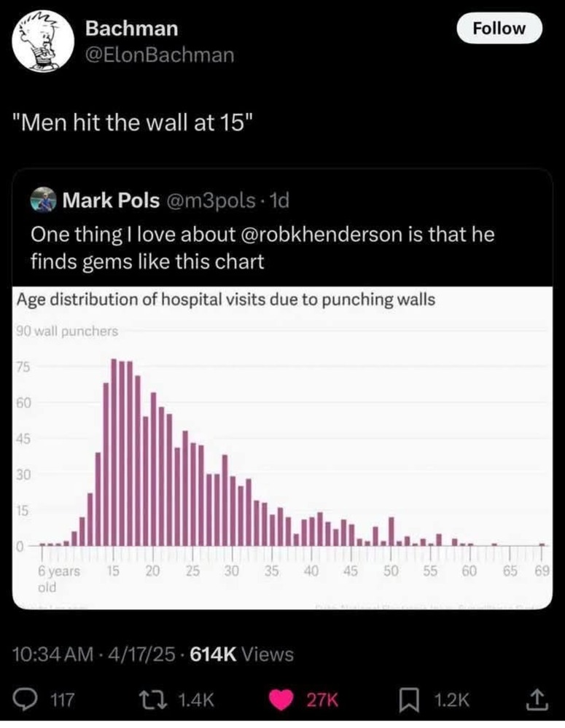Toggle the bookmark icon
This screenshot has height=728, width=565.
(410, 699)
